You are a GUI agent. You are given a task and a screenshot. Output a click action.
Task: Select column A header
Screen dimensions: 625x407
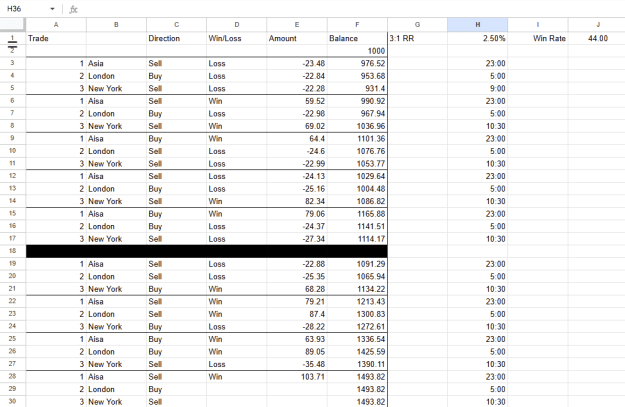pos(56,25)
